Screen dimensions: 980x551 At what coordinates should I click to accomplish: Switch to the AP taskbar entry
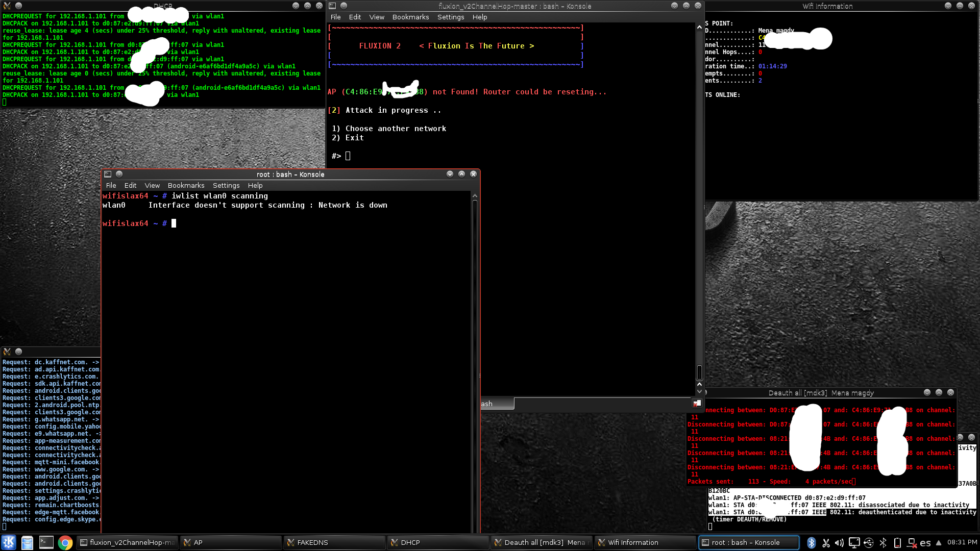pos(231,542)
